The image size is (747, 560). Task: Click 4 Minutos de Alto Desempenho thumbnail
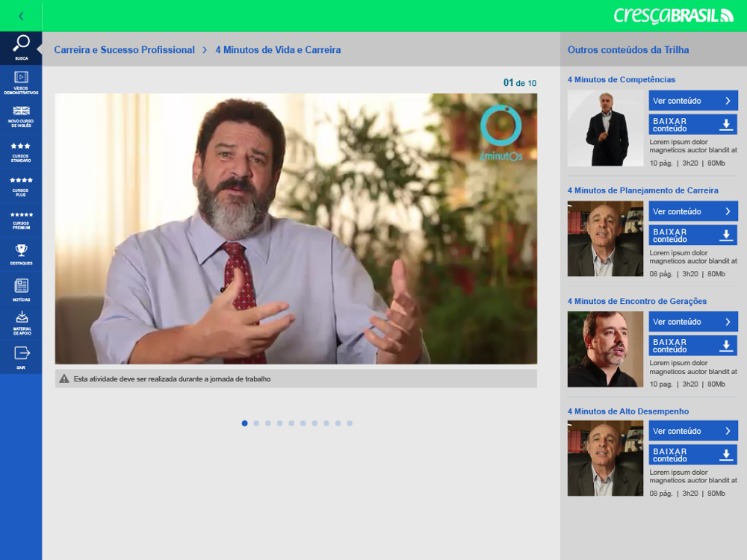click(605, 458)
